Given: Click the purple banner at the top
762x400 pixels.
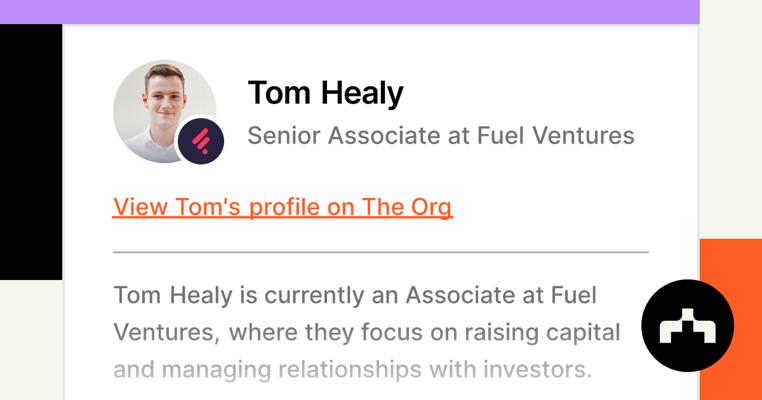Looking at the screenshot, I should [350, 11].
